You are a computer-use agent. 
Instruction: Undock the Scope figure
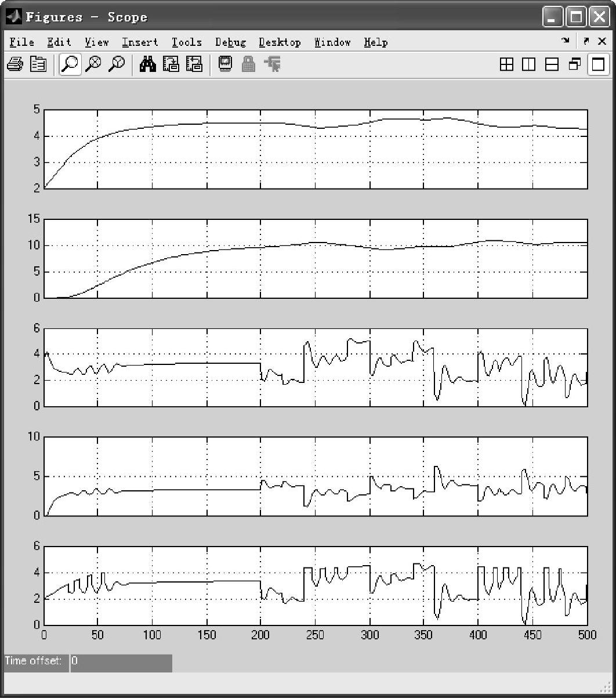[586, 41]
